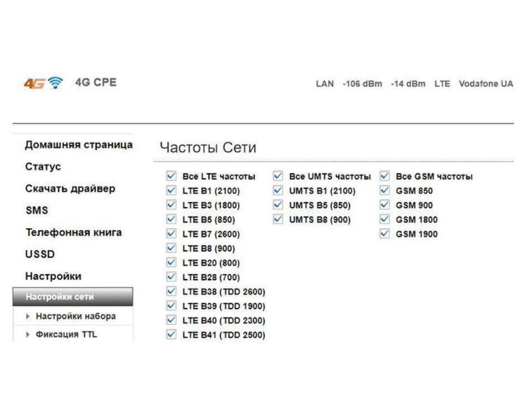Toggle the UMTS B8 (900) checkbox
The height and width of the screenshot is (405, 532).
pyautogui.click(x=278, y=219)
